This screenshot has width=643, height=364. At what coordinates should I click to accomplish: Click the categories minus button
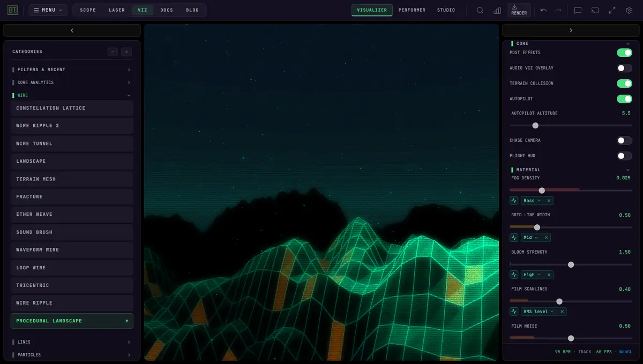[x=113, y=52]
